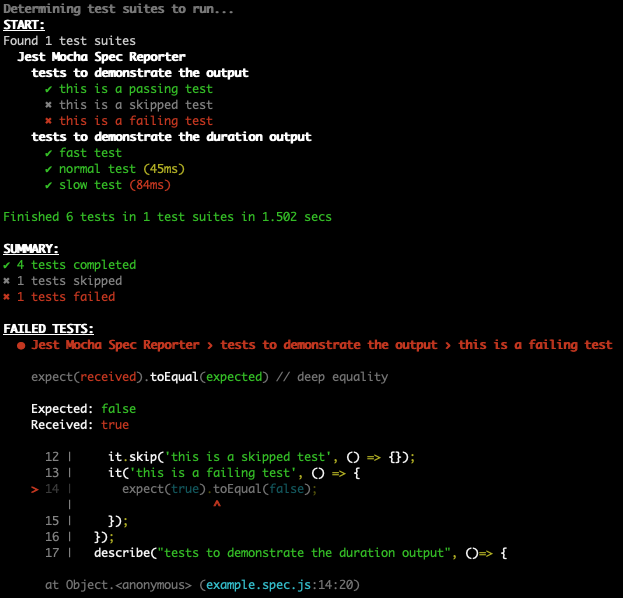
Task: Click 'tests to demonstrate the duration output' group heading
Action: [x=171, y=137]
